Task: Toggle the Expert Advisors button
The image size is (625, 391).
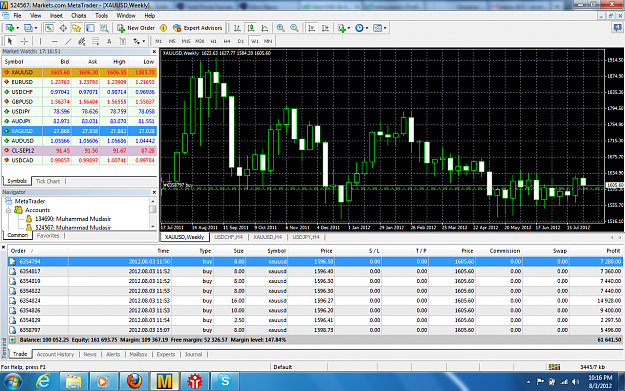Action: click(198, 28)
